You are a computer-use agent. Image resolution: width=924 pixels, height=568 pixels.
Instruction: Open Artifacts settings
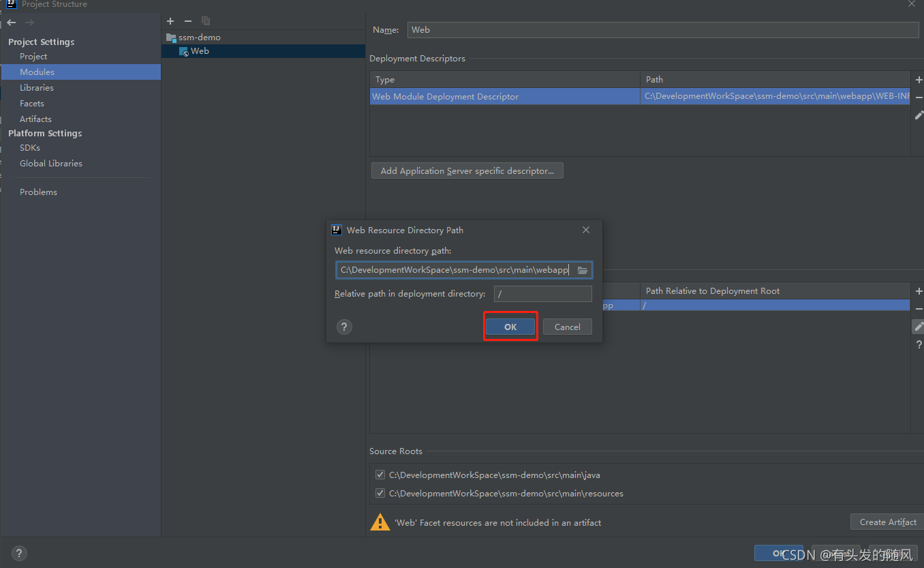tap(35, 119)
